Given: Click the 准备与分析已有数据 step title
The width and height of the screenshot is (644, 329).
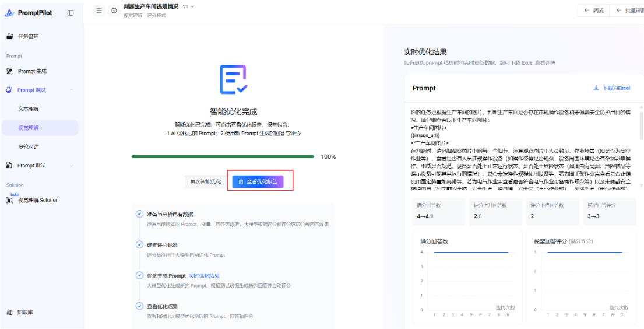Looking at the screenshot, I should [170, 214].
